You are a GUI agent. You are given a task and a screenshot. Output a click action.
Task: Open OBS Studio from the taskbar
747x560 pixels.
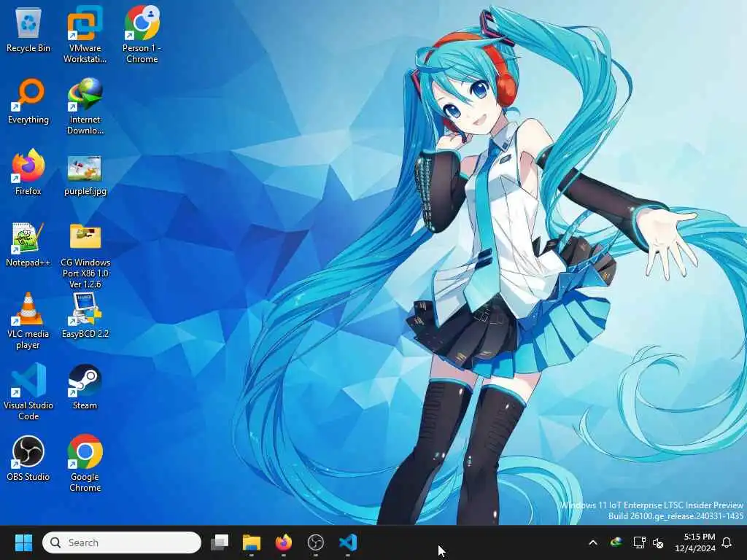[315, 542]
